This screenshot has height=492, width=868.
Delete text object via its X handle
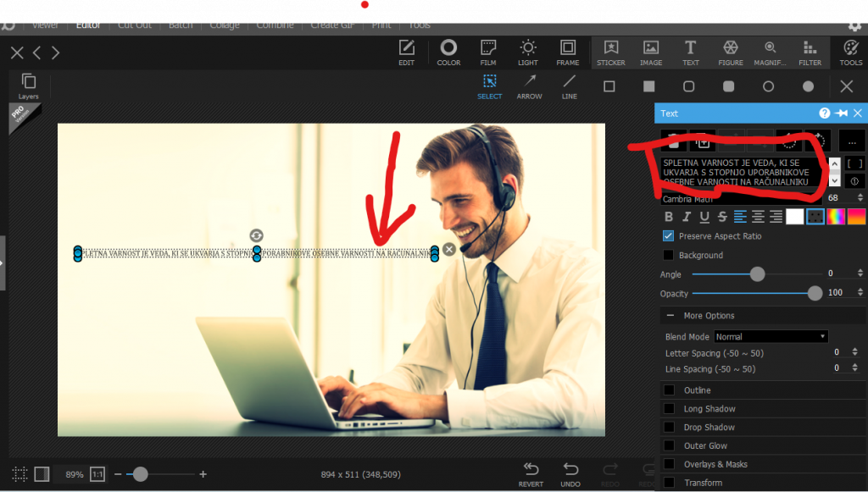tap(449, 249)
